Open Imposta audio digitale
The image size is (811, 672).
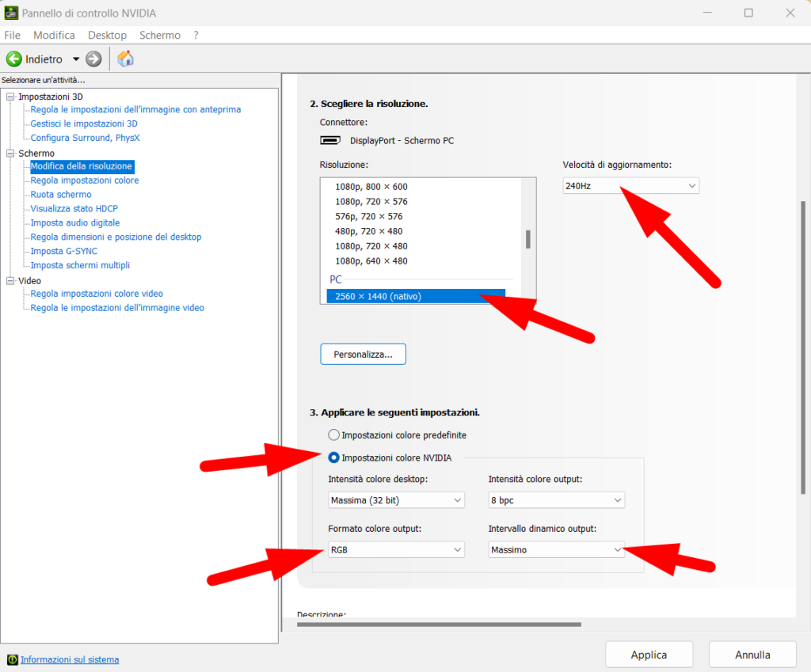click(x=75, y=222)
